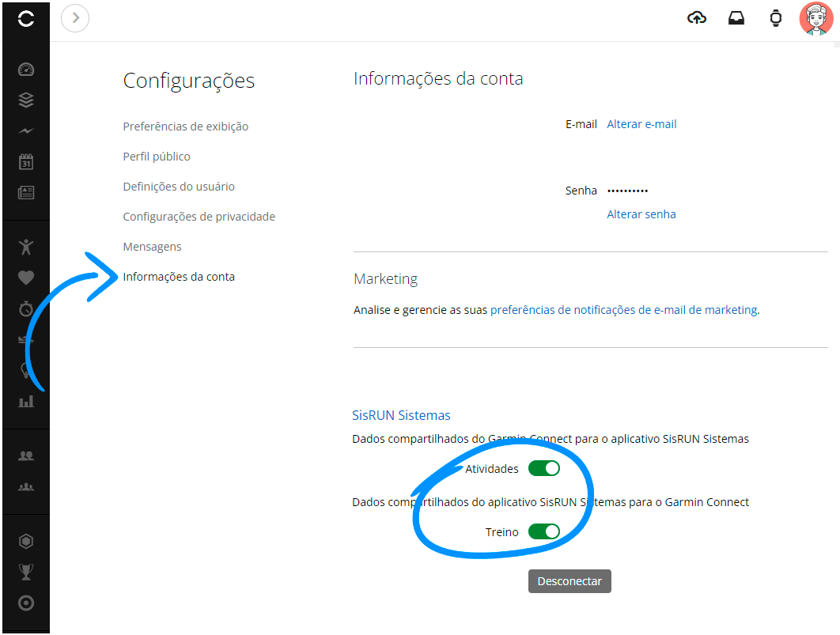Open the news feed sidebar icon

[26, 192]
